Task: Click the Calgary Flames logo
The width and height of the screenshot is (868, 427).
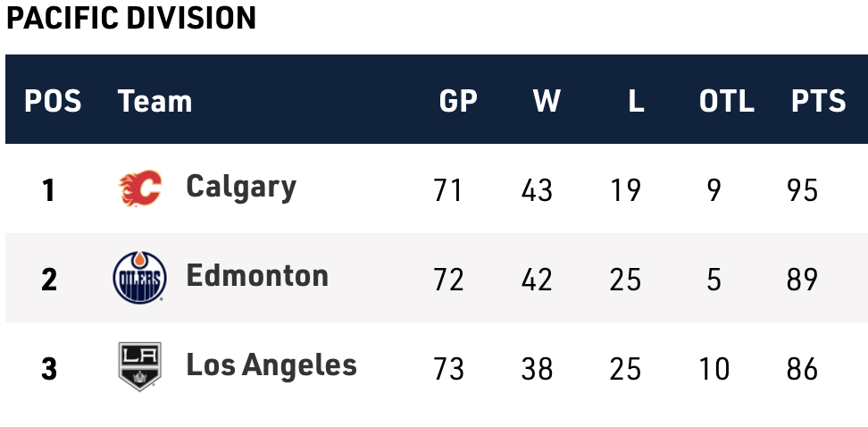Action: 139,188
